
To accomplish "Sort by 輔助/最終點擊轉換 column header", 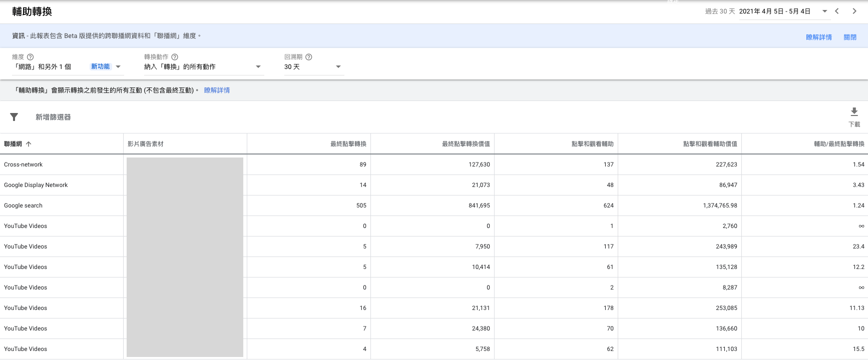I will 839,144.
